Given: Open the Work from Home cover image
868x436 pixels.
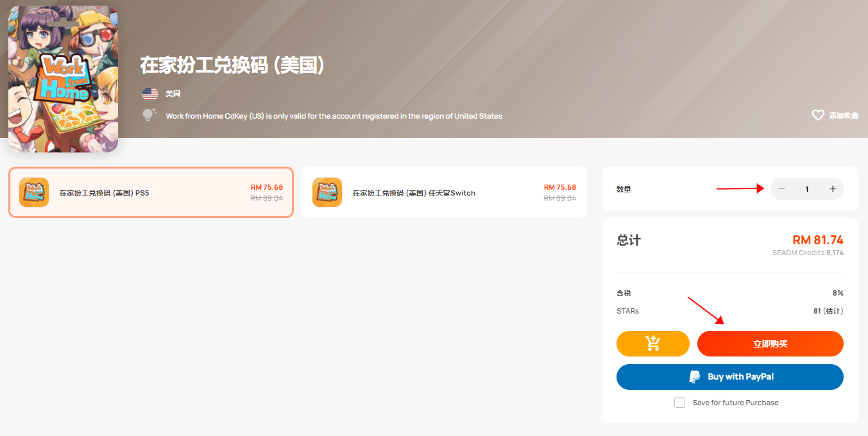Looking at the screenshot, I should [x=63, y=79].
